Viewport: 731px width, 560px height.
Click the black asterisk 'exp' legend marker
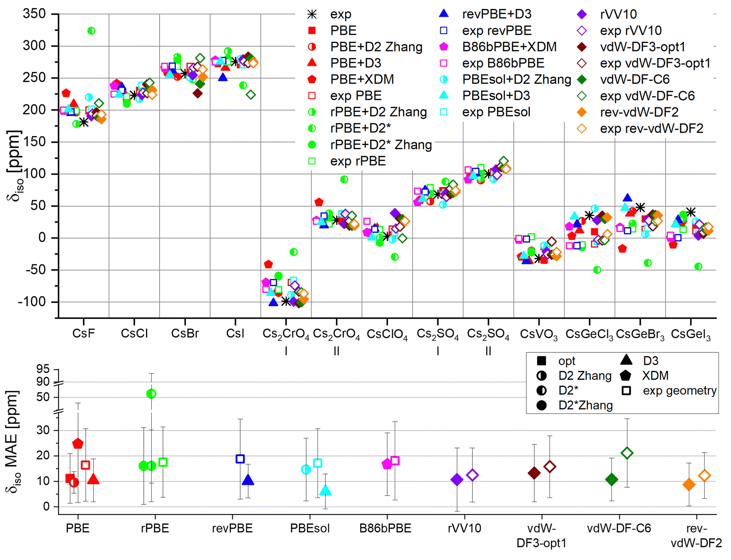tap(312, 14)
